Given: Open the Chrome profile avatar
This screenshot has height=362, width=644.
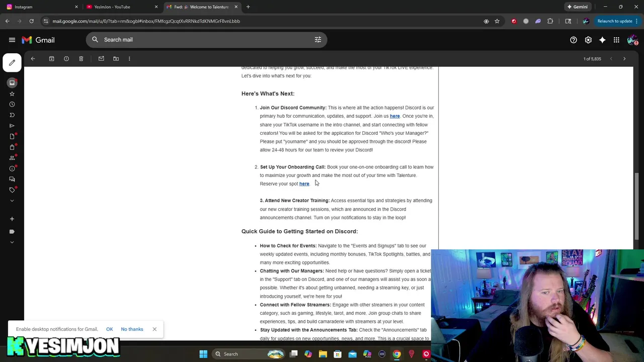Looking at the screenshot, I should (586, 21).
